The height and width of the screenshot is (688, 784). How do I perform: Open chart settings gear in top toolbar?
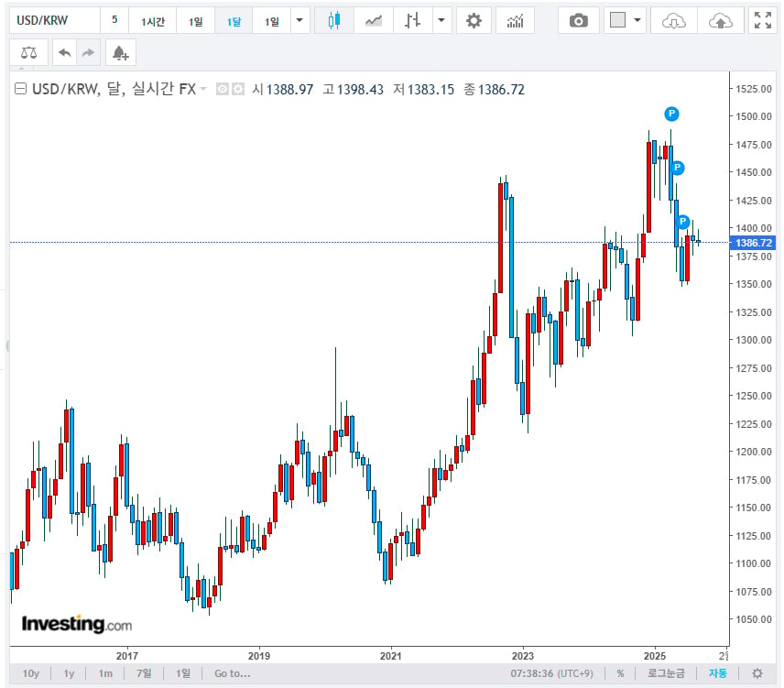pyautogui.click(x=473, y=20)
